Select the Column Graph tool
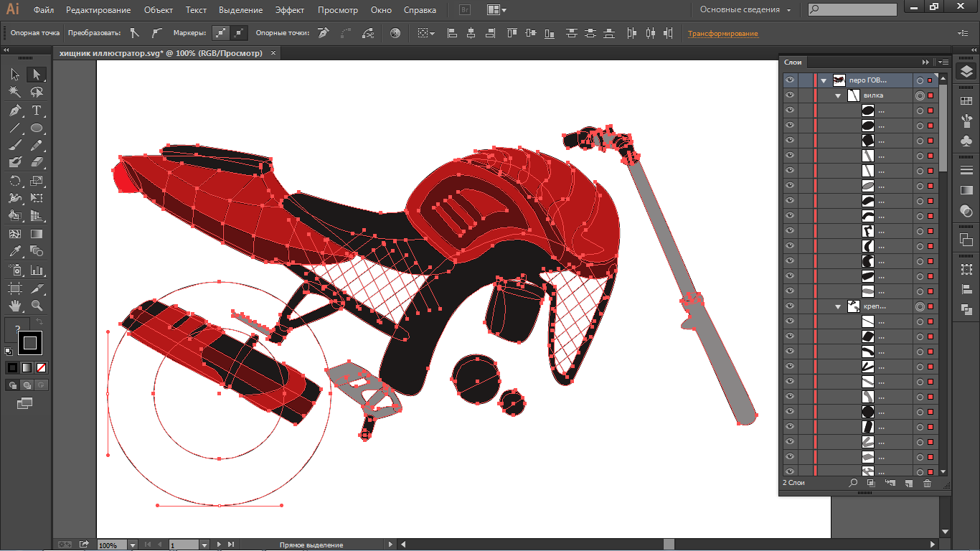The width and height of the screenshot is (980, 551). click(x=37, y=270)
